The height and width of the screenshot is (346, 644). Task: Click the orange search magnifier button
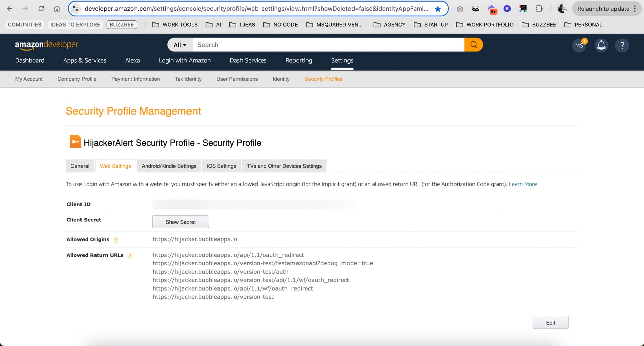[474, 45]
